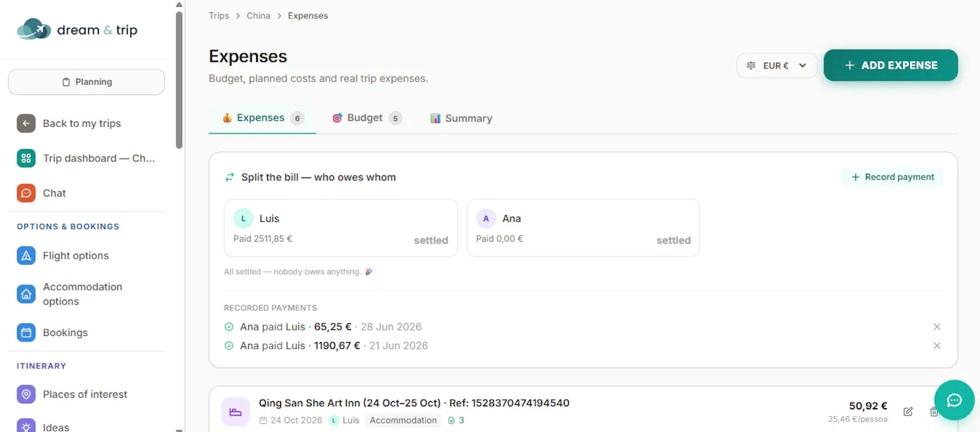The width and height of the screenshot is (980, 432).
Task: Click the Ana avatar in split card
Action: tap(486, 218)
